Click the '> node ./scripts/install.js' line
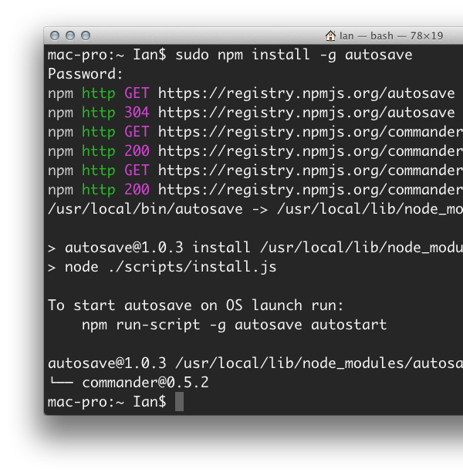The height and width of the screenshot is (476, 463). pyautogui.click(x=162, y=267)
